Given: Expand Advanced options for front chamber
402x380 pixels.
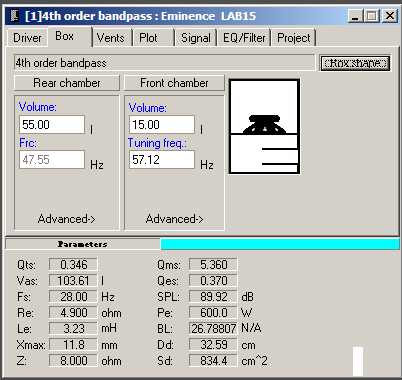Looking at the screenshot, I should [x=174, y=219].
